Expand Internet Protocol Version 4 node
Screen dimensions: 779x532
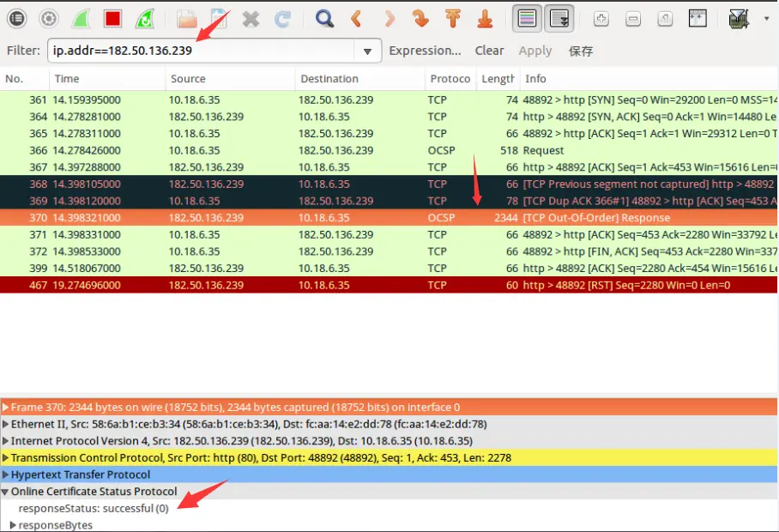pos(5,441)
